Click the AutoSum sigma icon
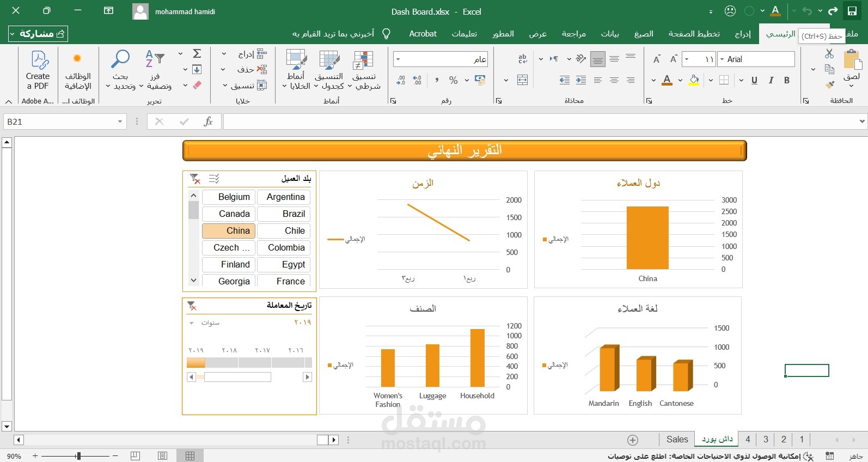868x462 pixels. pos(197,53)
